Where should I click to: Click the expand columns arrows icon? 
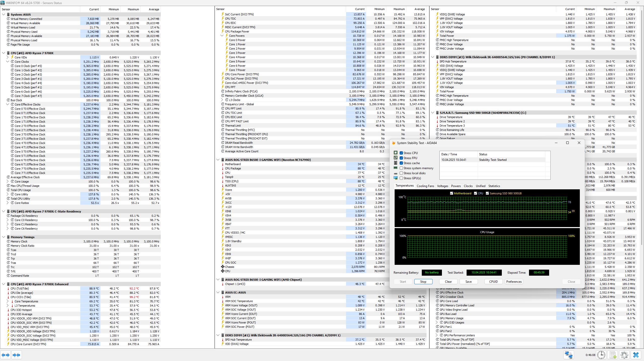pyautogui.click(x=6, y=355)
